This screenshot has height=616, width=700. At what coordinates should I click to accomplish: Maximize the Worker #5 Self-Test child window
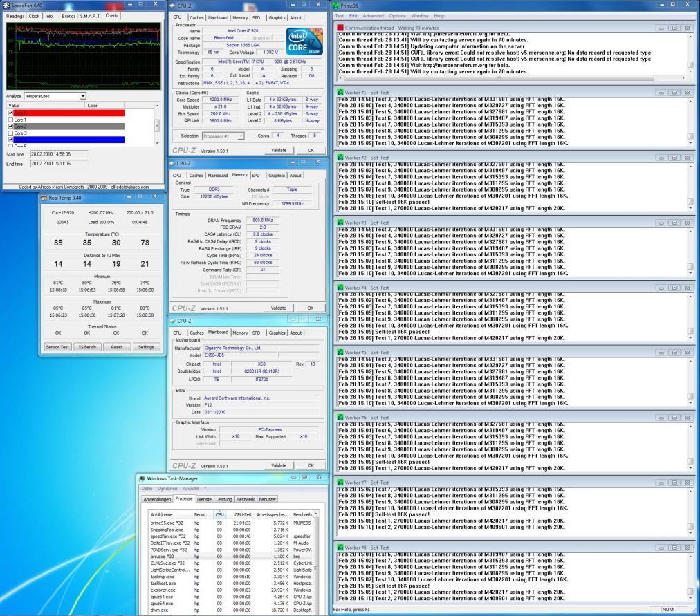click(x=674, y=353)
